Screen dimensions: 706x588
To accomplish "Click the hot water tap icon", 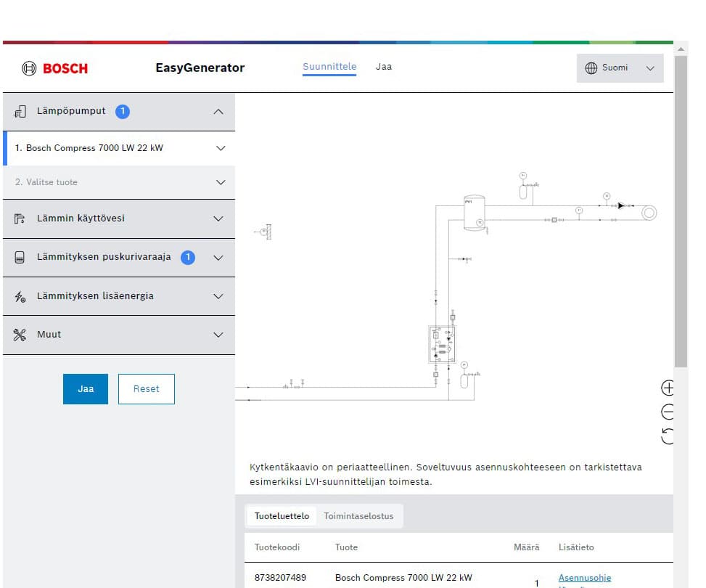I will (20, 219).
